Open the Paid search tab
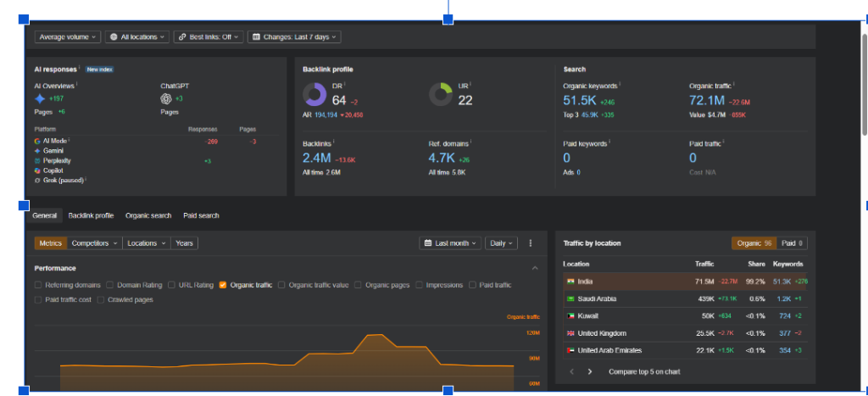 tap(202, 215)
